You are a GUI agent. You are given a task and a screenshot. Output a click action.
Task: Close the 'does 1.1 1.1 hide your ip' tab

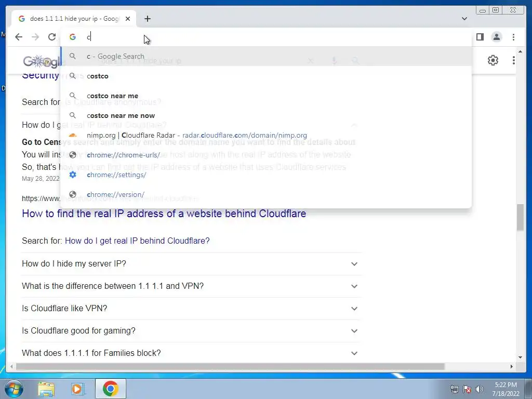click(x=128, y=19)
